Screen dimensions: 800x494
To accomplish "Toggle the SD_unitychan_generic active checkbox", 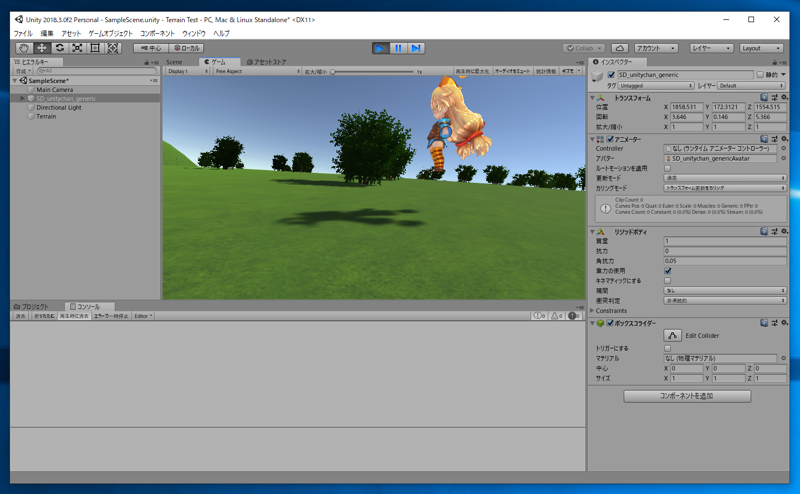I will click(x=611, y=75).
